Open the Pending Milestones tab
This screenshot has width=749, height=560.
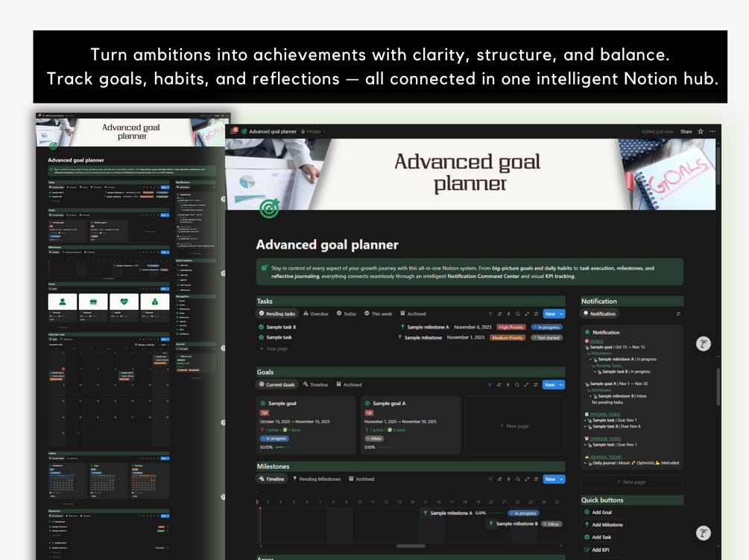(x=316, y=479)
